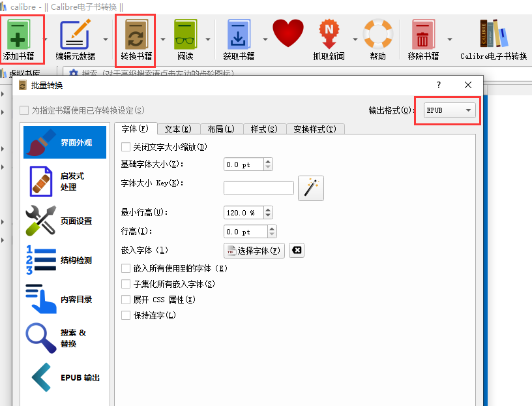This screenshot has height=406, width=532.
Task: Toggle 关闭文字大小缩放 checkbox
Action: click(x=126, y=147)
